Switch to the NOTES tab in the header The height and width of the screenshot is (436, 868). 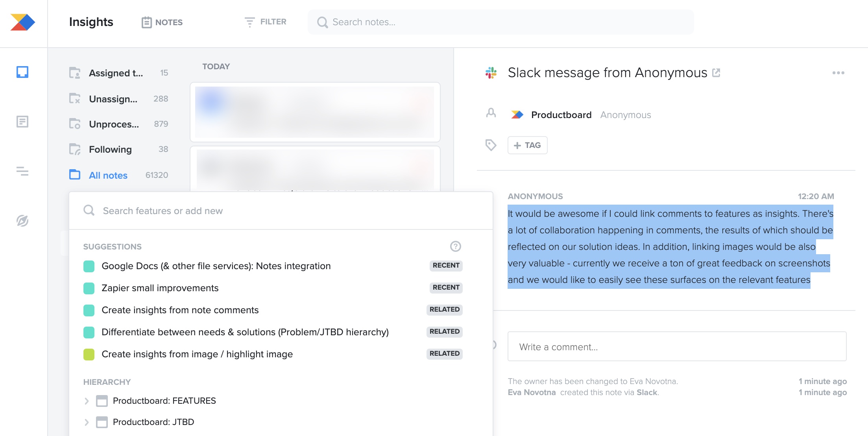coord(162,22)
